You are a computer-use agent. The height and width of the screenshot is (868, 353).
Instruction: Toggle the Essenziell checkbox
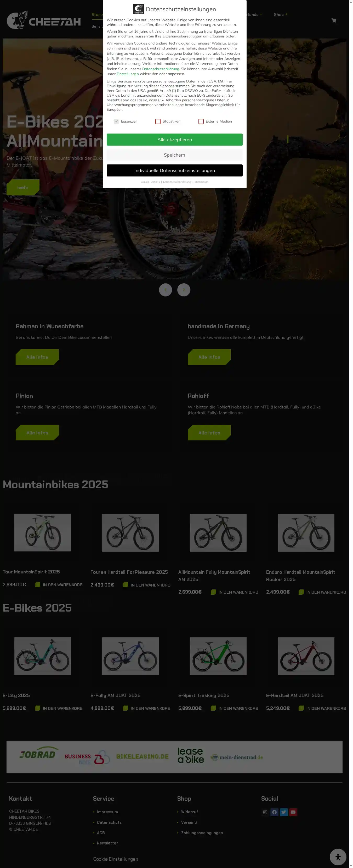[116, 121]
